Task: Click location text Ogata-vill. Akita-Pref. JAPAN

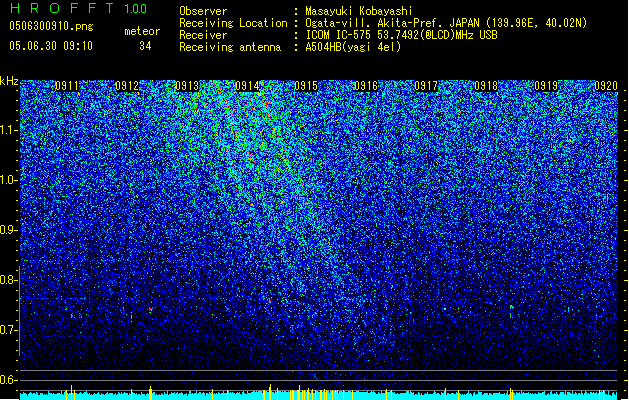Action: 392,23
